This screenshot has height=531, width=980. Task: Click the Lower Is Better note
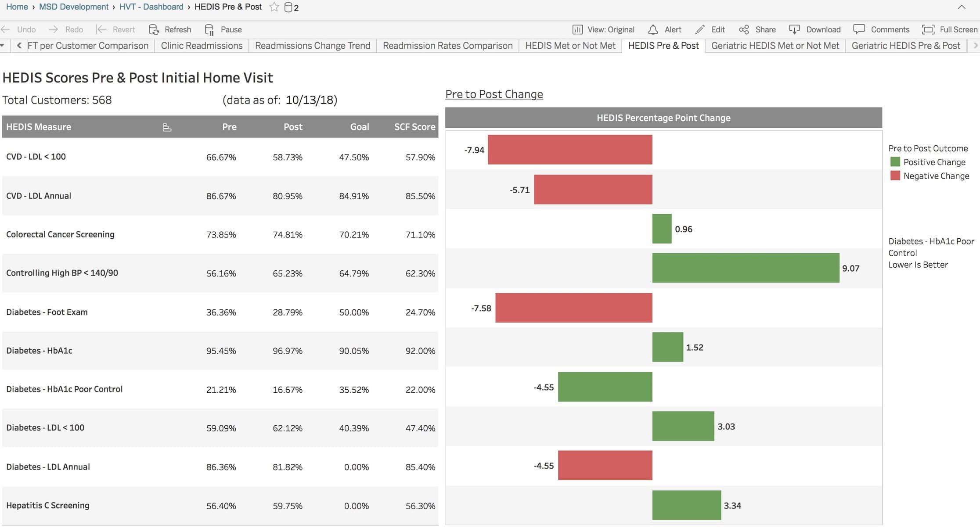coord(918,265)
